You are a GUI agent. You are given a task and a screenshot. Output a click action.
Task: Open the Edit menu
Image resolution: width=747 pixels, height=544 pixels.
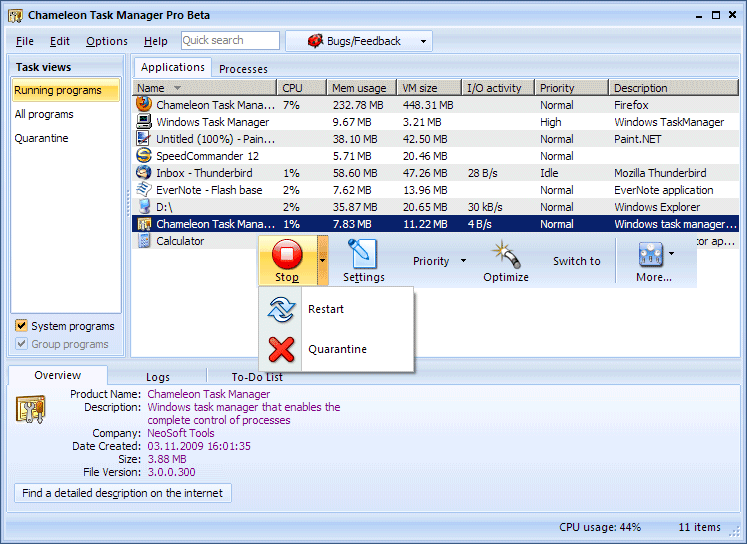tap(60, 41)
